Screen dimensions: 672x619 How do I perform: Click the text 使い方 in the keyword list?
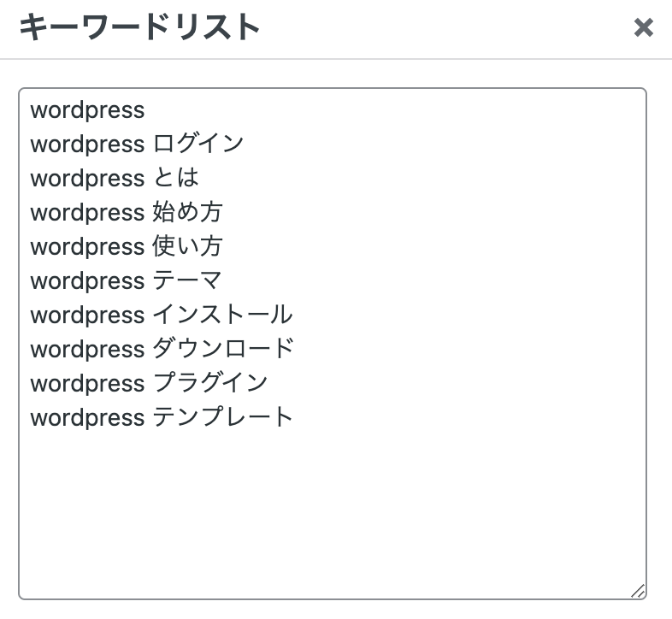[x=187, y=246]
